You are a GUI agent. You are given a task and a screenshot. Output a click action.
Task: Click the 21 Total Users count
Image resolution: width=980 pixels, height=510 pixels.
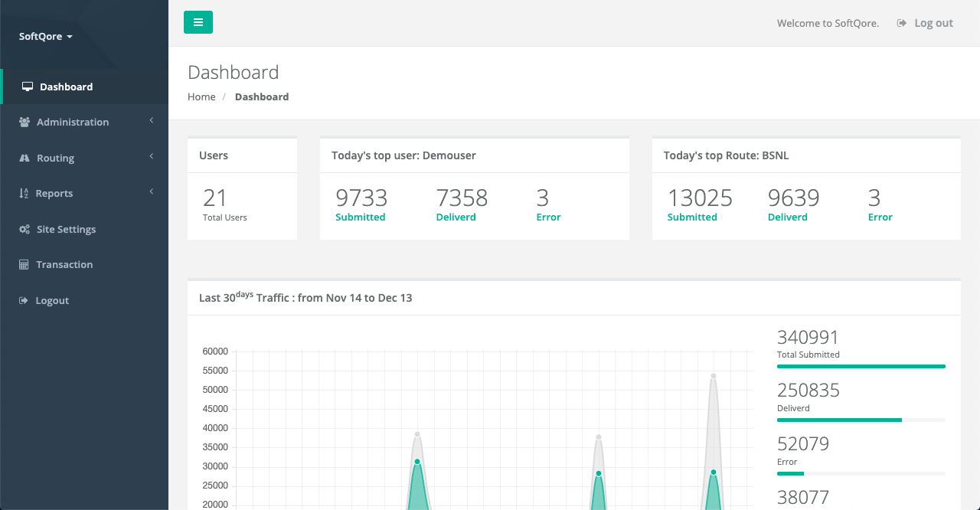[x=215, y=198]
